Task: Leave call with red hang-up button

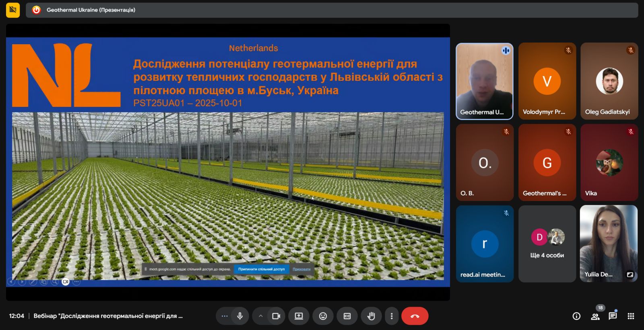Action: click(x=415, y=316)
